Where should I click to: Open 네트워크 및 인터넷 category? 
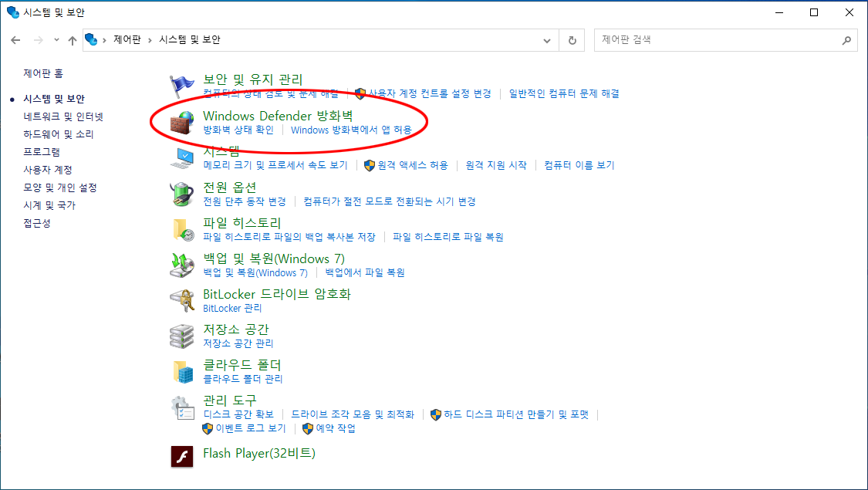click(x=63, y=117)
